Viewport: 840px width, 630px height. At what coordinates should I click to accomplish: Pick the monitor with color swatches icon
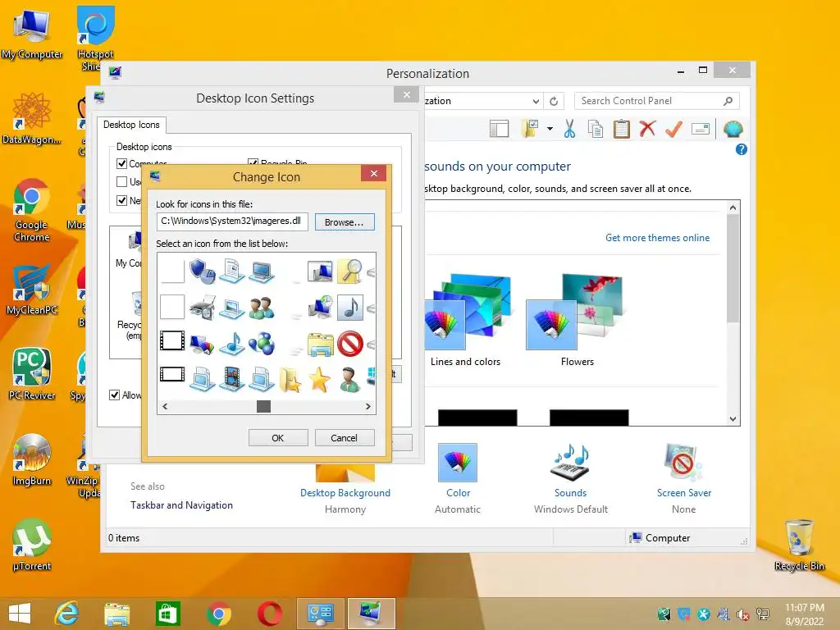(202, 344)
